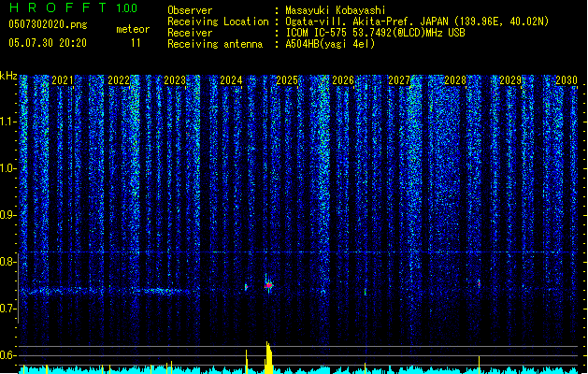Viewport: 588px width, 374px height.
Task: Click the 'Observer' field label
Action: point(190,10)
